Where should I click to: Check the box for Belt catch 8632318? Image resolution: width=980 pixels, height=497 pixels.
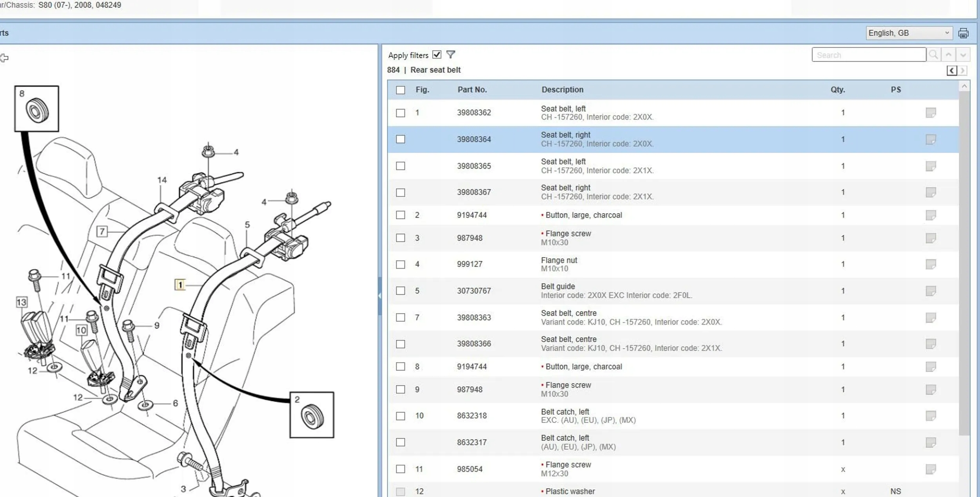coord(400,416)
